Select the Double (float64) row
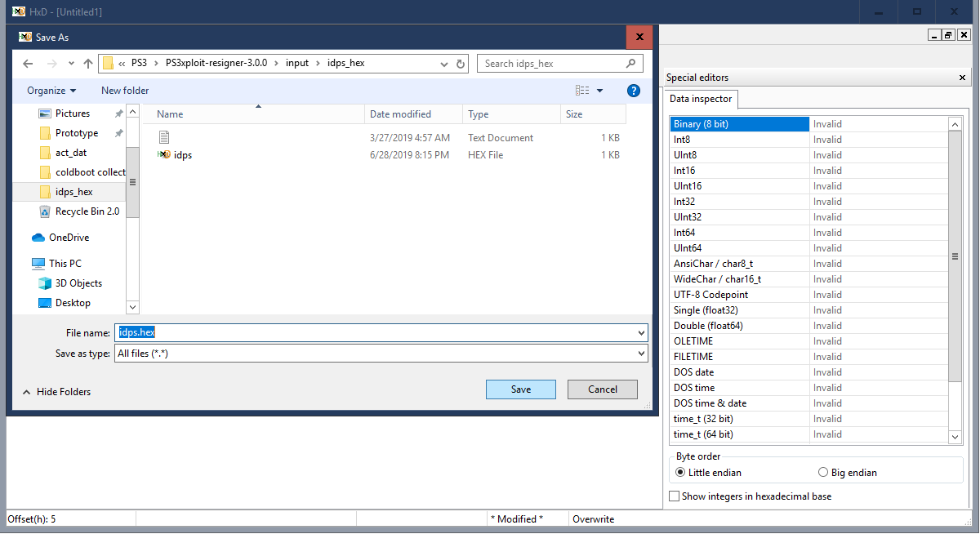 click(808, 326)
